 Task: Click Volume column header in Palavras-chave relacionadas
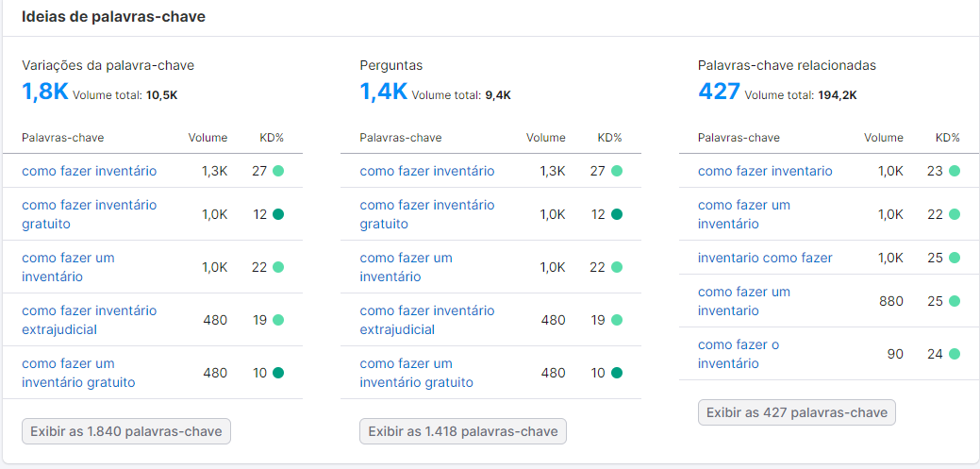tap(883, 138)
